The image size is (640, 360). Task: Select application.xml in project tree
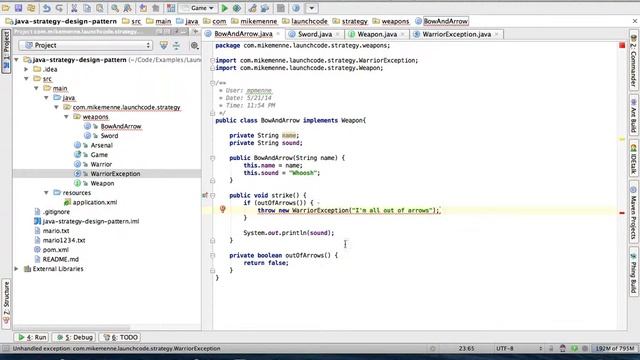point(95,202)
